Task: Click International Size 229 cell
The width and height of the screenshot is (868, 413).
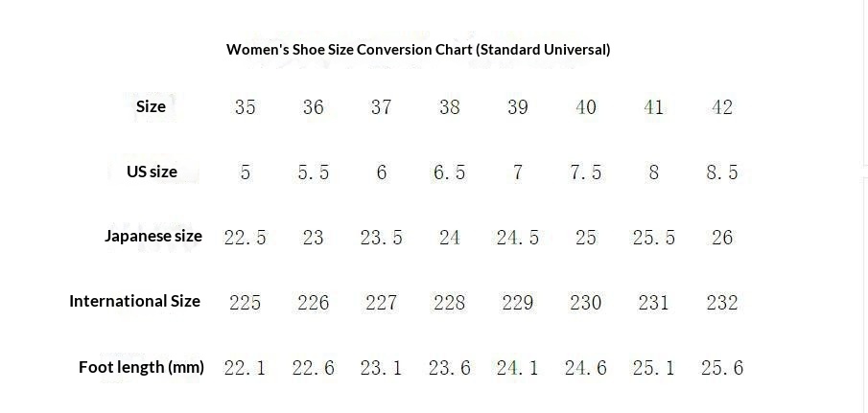Action: point(518,303)
